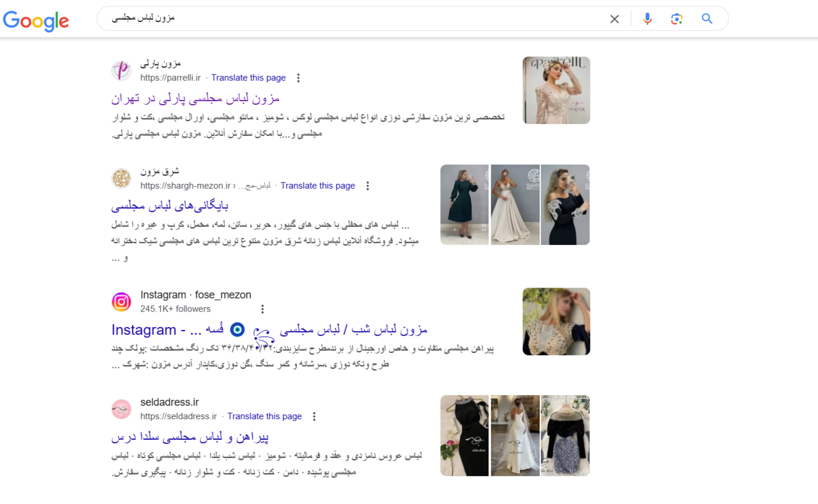
Task: Click the magnifying glass search button
Action: tap(707, 19)
